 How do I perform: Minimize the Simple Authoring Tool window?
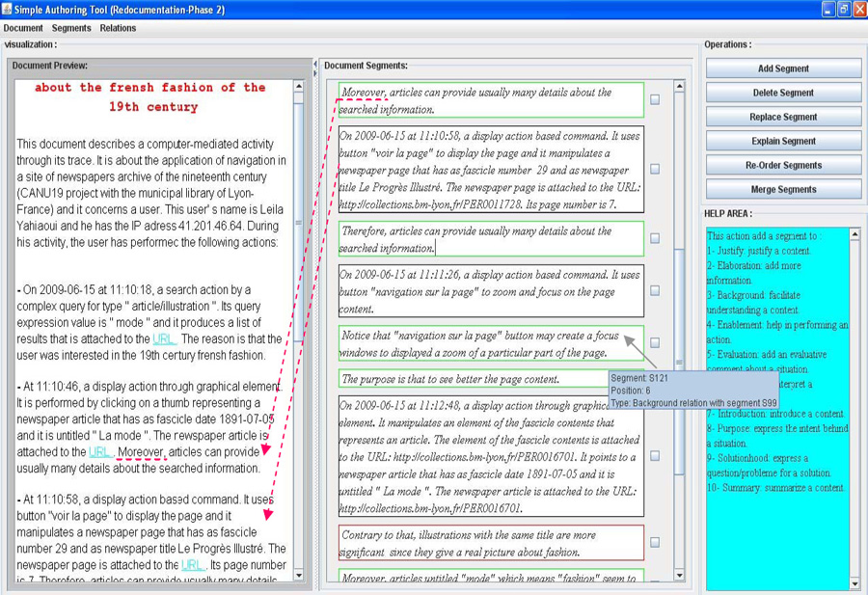828,10
